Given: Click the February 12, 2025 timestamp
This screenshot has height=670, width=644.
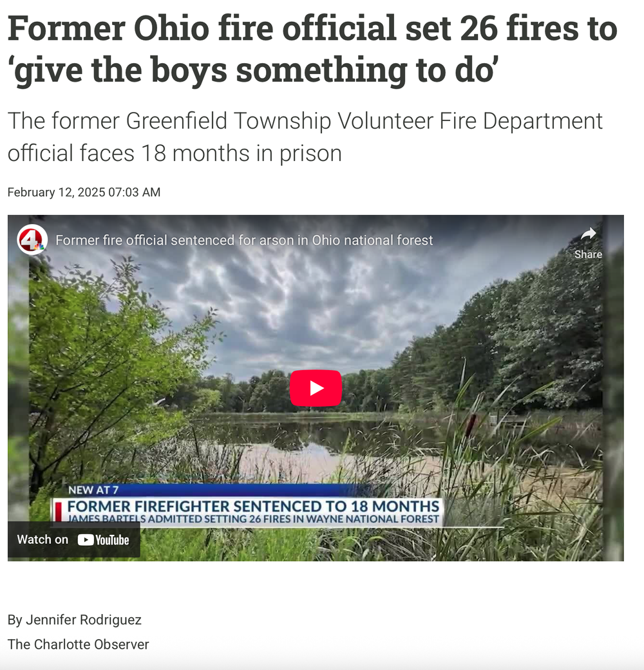Looking at the screenshot, I should [84, 192].
